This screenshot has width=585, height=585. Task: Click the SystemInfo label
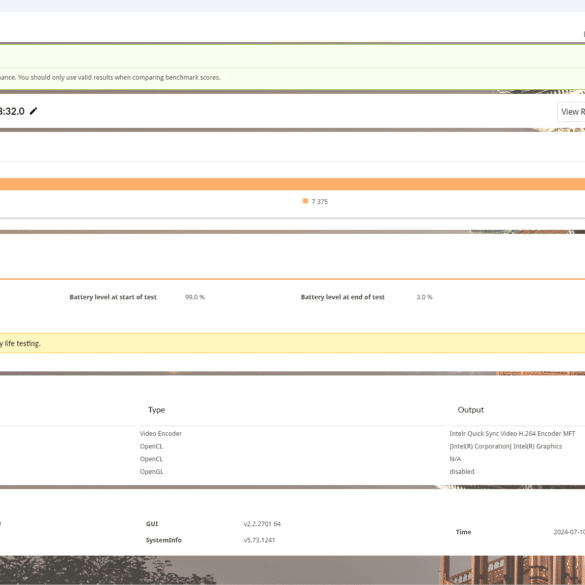[163, 540]
